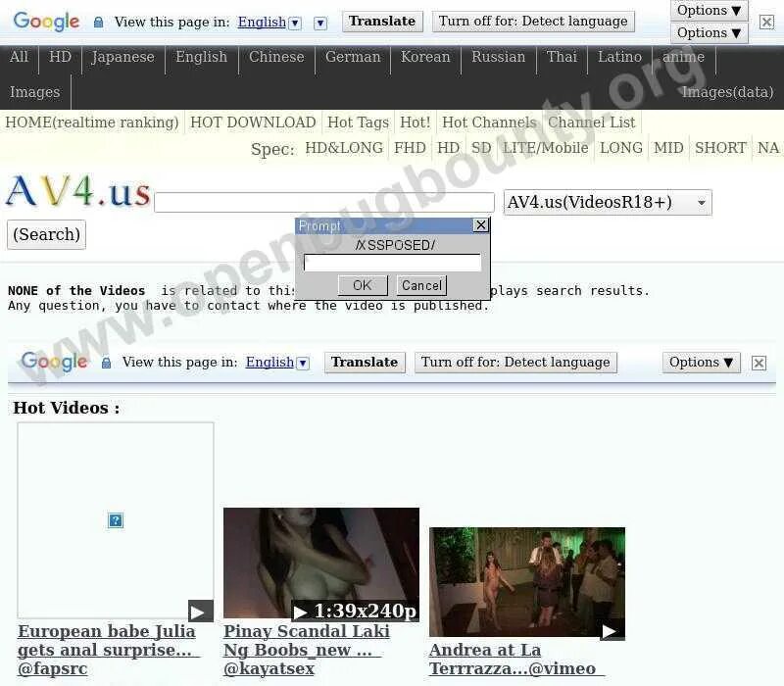Click Translate in lower translate bar
Image resolution: width=784 pixels, height=686 pixels.
(x=365, y=362)
